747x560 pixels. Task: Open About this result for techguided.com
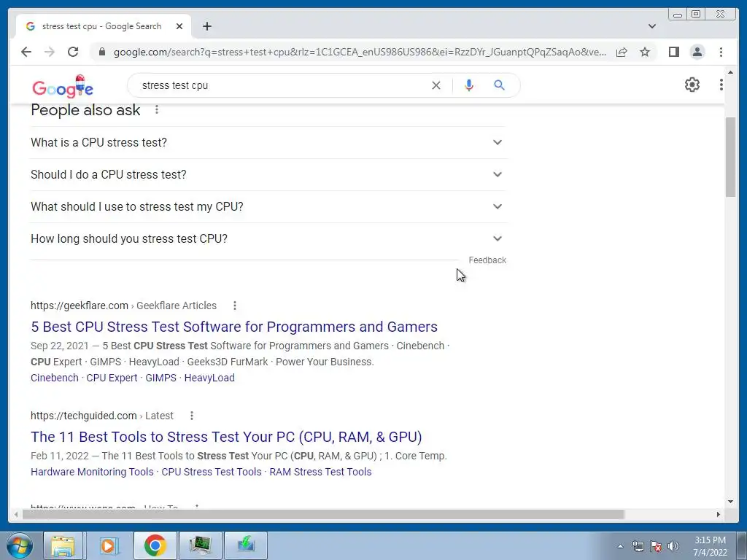[x=192, y=416]
